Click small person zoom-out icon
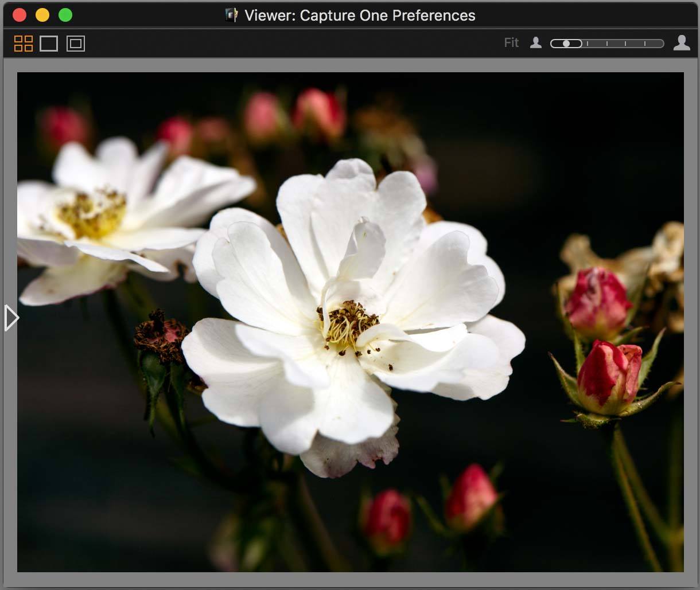Screen dimensions: 700x590 click(536, 43)
